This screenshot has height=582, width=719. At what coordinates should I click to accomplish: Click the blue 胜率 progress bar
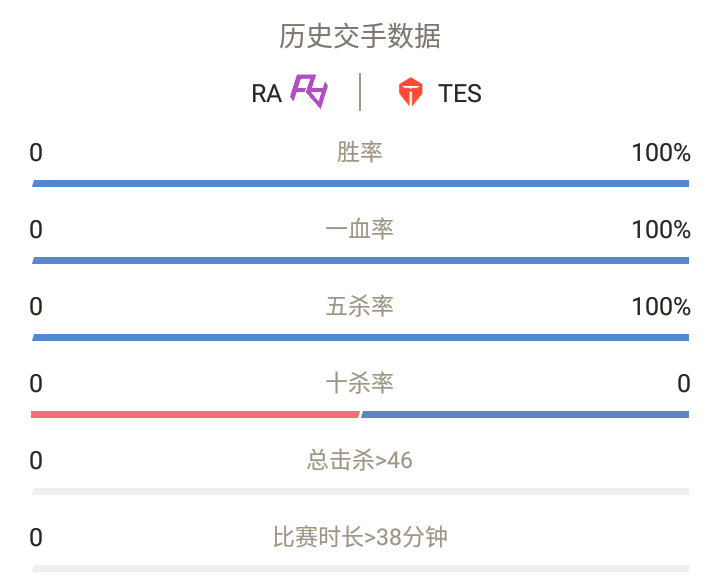pyautogui.click(x=360, y=183)
